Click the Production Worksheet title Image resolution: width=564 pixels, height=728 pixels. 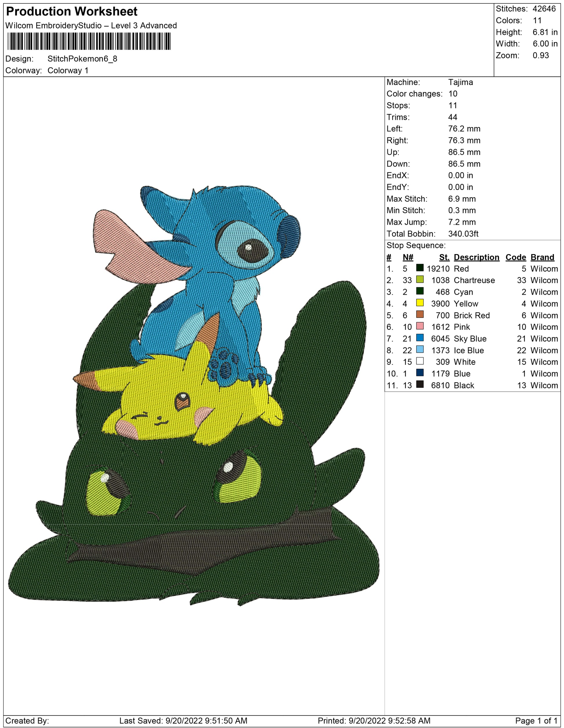[x=72, y=12]
